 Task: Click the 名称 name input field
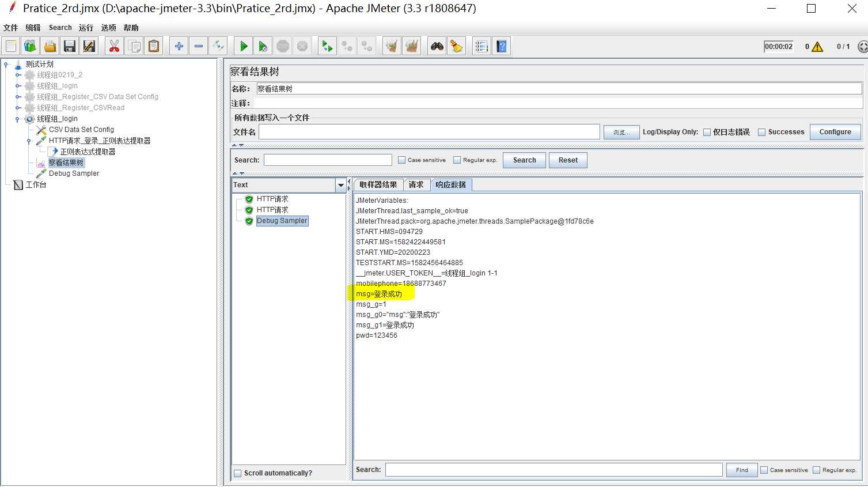point(559,89)
